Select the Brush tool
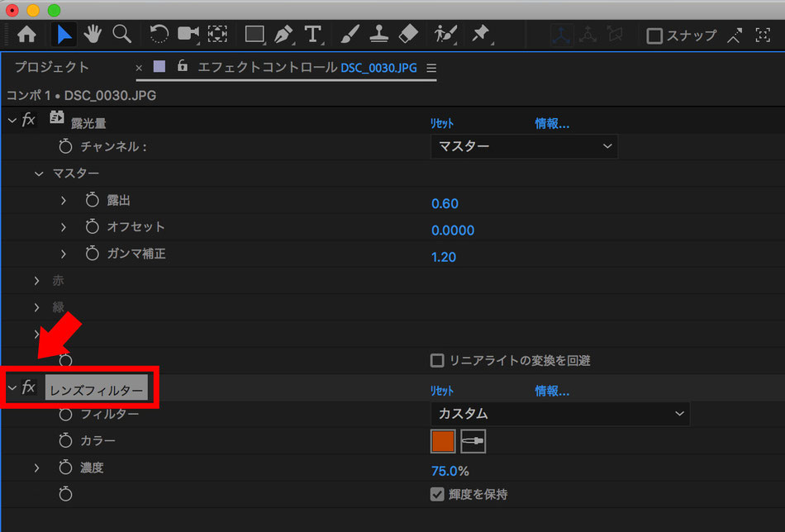785x532 pixels. coord(350,35)
